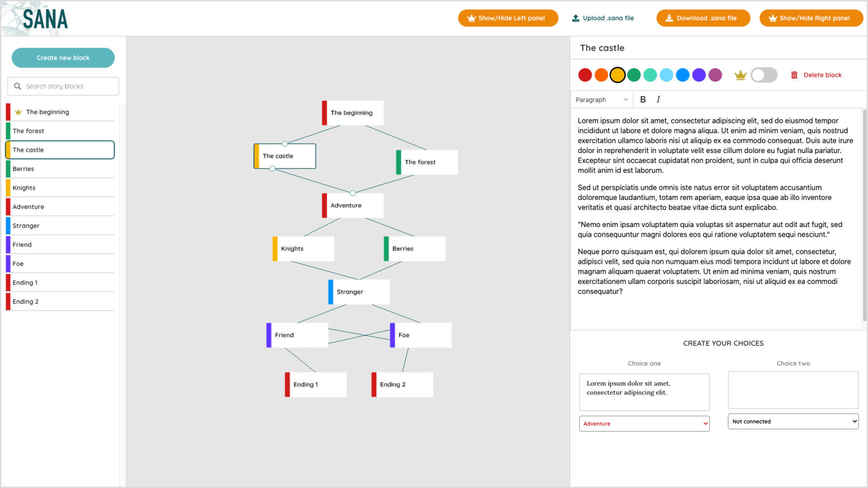Pick the dark green color swatch
Screen dimensions: 868x488
[634, 75]
